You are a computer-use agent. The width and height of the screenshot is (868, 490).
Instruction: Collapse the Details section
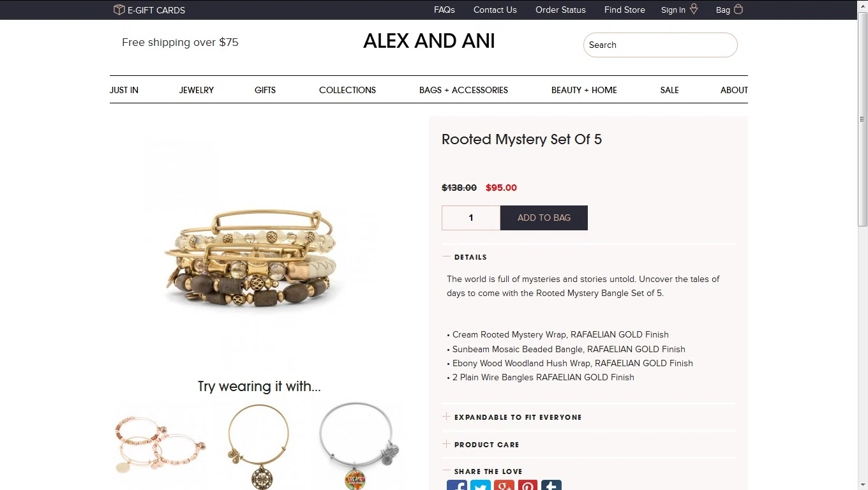click(446, 256)
